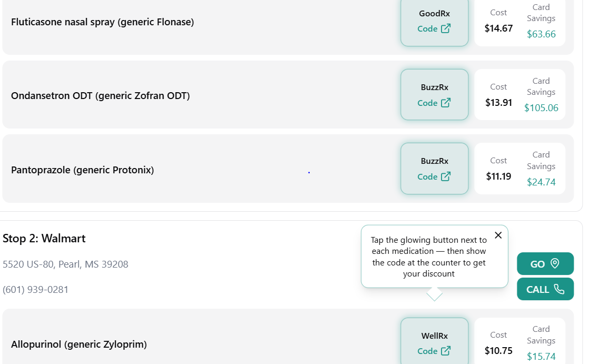589x364 pixels.
Task: Click the external-link icon in the WellRx code button
Action: 446,351
